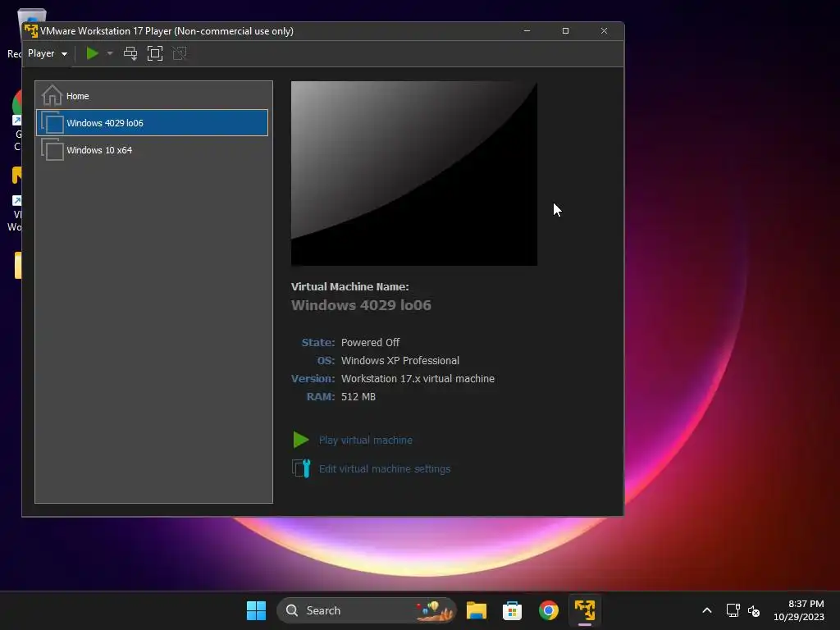Select the Windows 10 x64 virtual machine
Viewport: 840px width, 630px height.
(153, 150)
